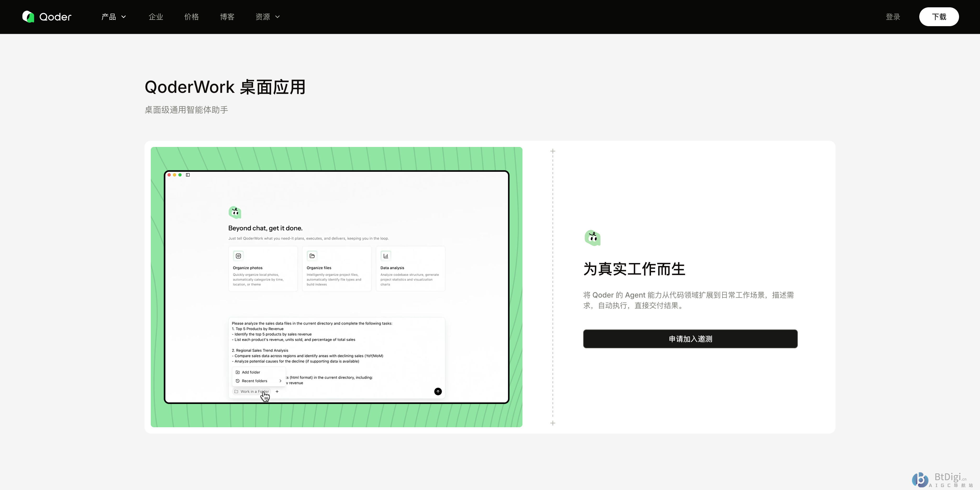Click the mascot icon above '为真实工作而生'
The image size is (980, 490).
coord(592,238)
